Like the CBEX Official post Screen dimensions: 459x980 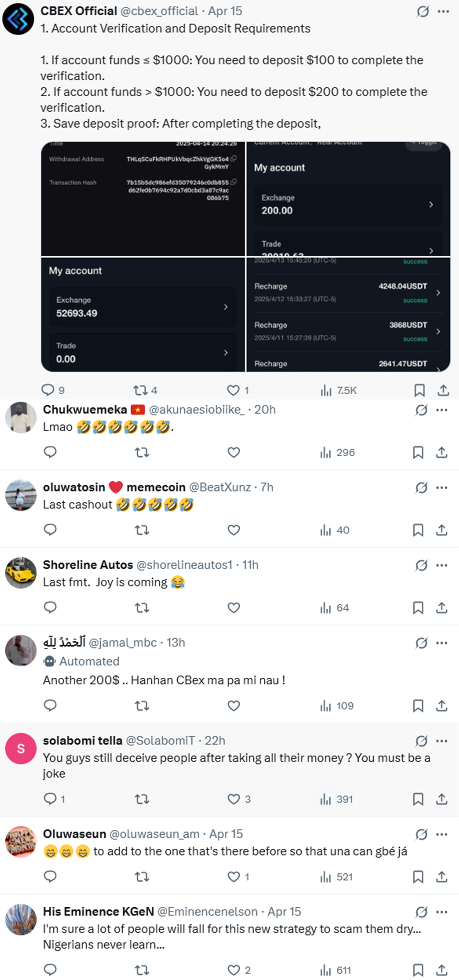pyautogui.click(x=233, y=390)
